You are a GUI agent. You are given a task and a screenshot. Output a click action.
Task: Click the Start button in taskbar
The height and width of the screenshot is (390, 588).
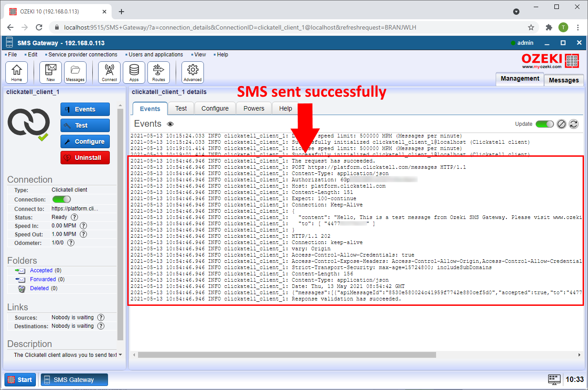point(20,380)
